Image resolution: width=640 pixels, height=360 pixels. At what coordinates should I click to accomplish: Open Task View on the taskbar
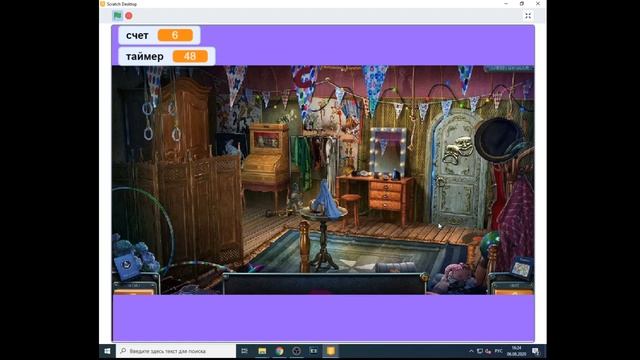[x=244, y=351]
